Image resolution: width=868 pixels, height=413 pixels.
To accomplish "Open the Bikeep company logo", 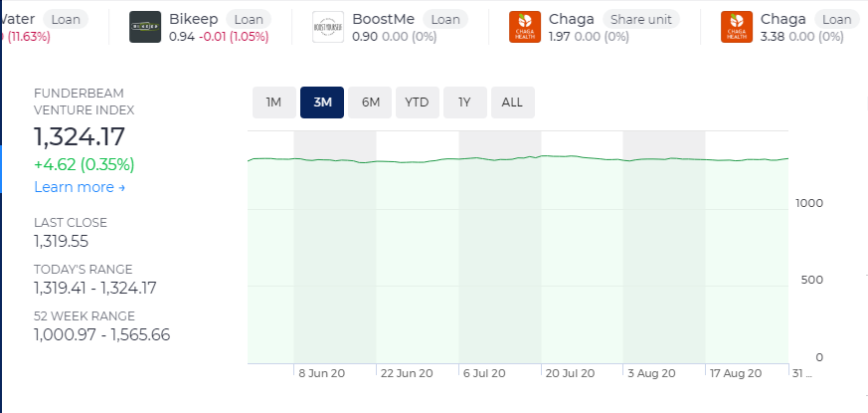I will click(145, 27).
